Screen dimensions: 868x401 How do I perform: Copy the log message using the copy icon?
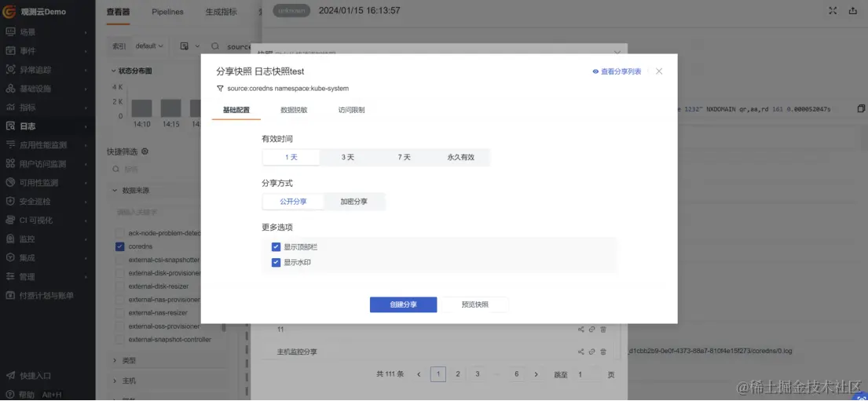860,108
